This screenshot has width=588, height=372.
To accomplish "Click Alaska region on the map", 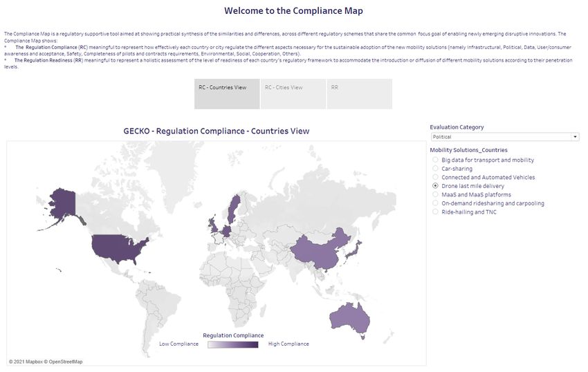I will [62, 205].
